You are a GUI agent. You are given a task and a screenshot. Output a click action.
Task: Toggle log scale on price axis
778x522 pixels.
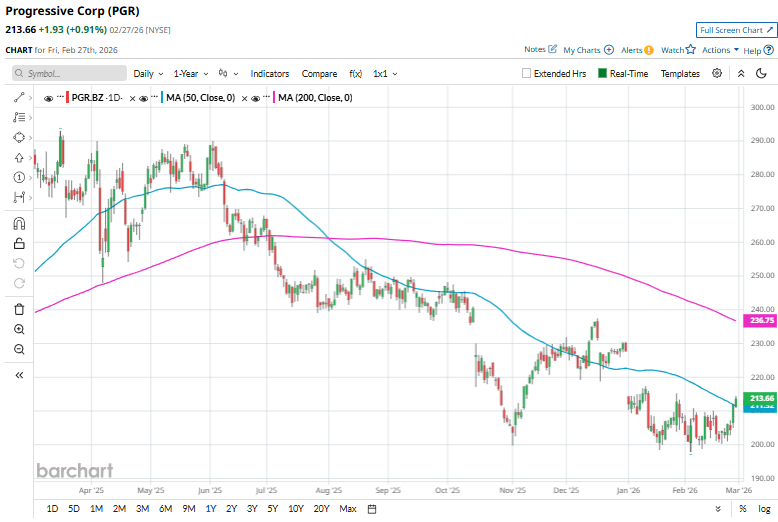pyautogui.click(x=764, y=509)
